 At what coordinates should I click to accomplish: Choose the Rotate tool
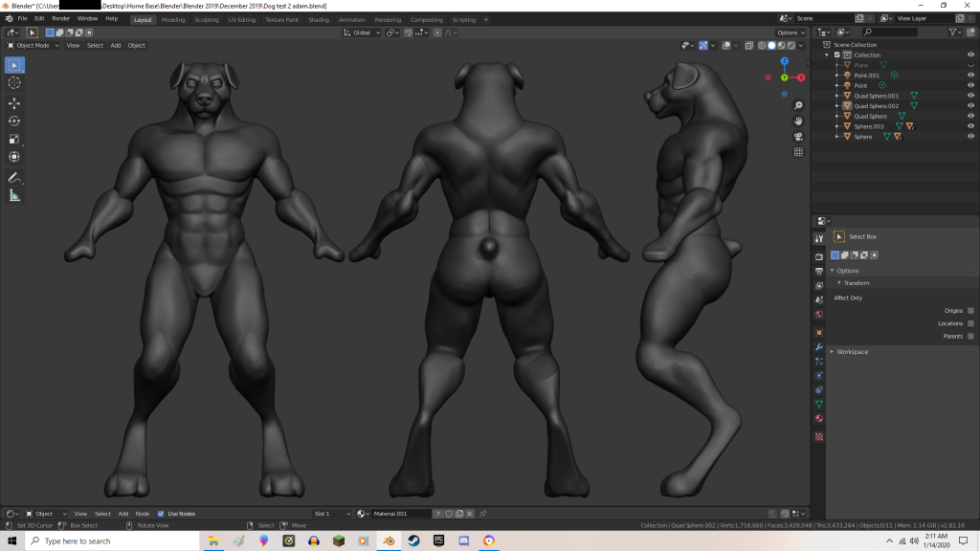click(x=14, y=121)
